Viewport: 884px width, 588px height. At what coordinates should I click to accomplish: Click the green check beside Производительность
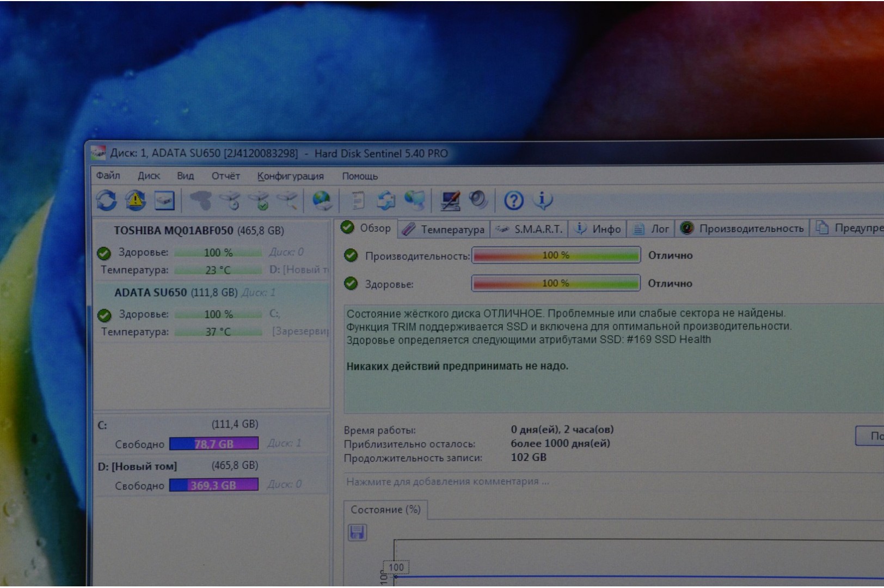(351, 255)
